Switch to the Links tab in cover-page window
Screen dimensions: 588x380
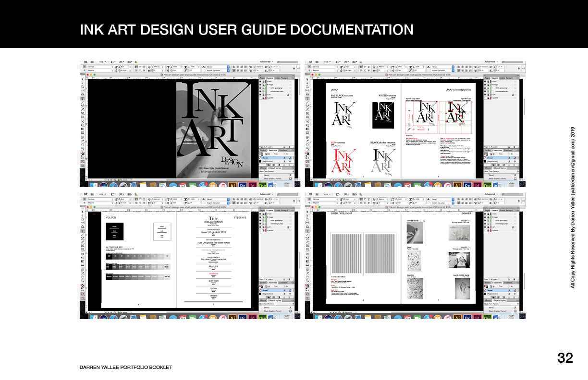[x=277, y=78]
